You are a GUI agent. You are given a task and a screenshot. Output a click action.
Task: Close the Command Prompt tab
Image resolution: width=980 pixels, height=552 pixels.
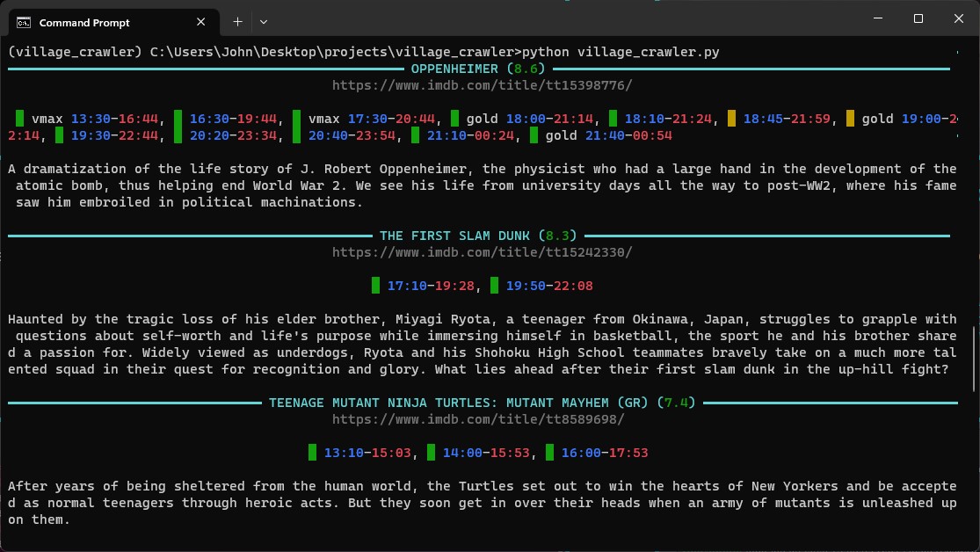point(200,22)
